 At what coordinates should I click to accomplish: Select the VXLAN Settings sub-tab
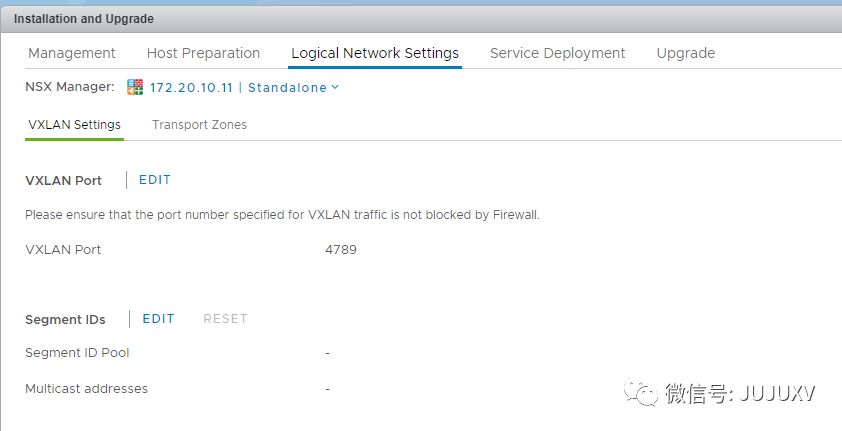coord(75,125)
